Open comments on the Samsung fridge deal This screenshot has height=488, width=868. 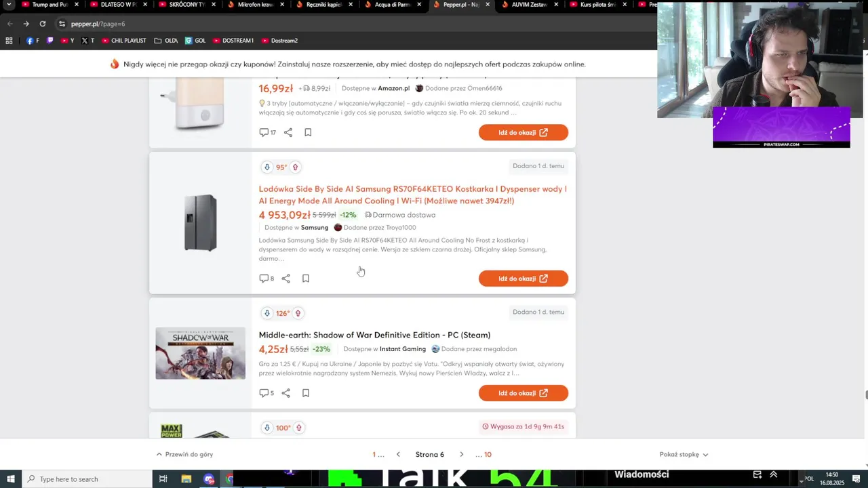pos(267,279)
